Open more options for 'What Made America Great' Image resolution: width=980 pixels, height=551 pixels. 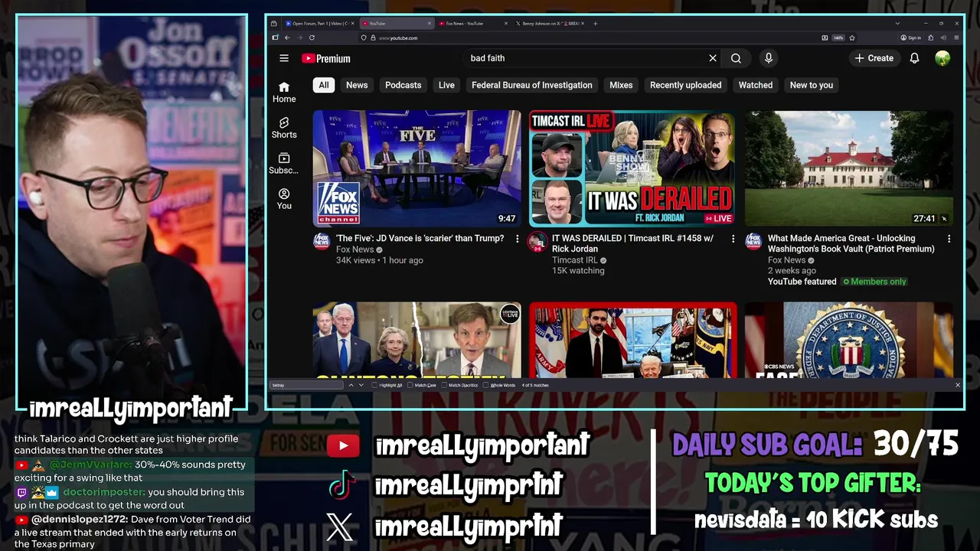[x=949, y=239]
